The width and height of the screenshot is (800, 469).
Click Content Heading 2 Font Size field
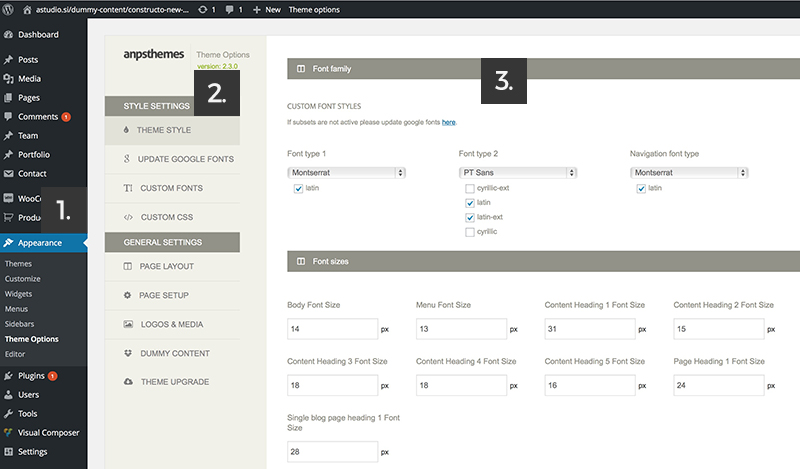pos(719,329)
